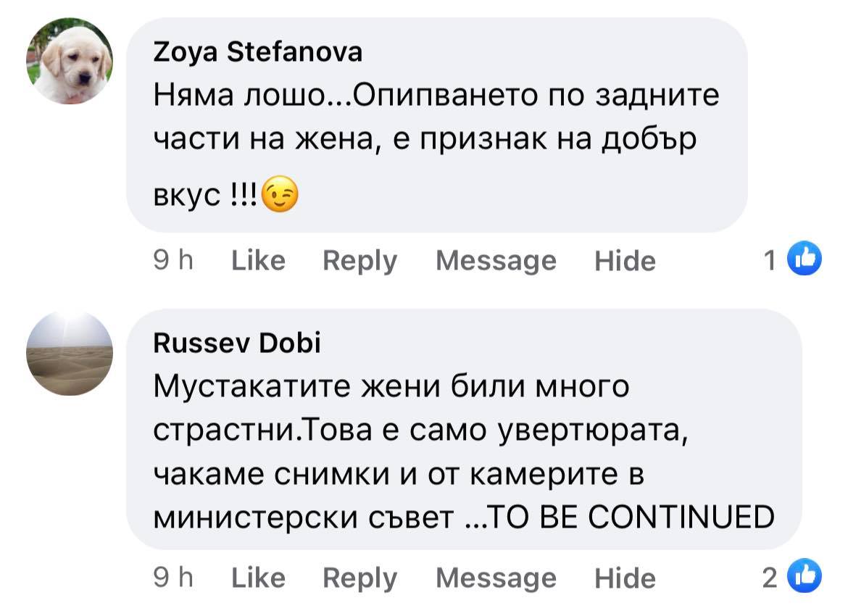Open Zoya Stefanova's profile name link
848x616 pixels.
pos(258,52)
